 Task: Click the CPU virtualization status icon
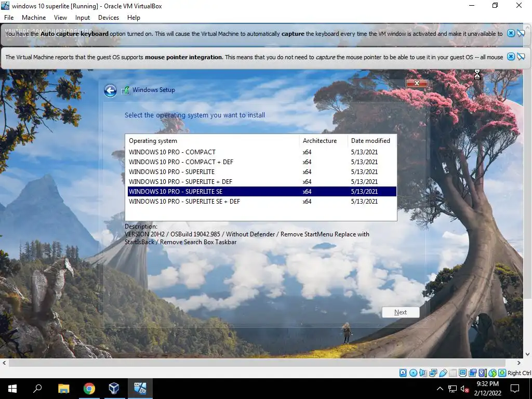pos(483,373)
